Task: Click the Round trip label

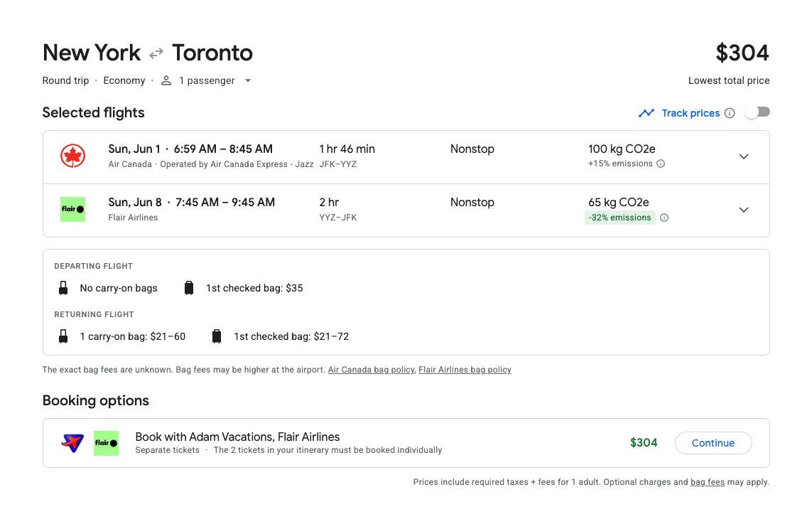Action: [66, 81]
